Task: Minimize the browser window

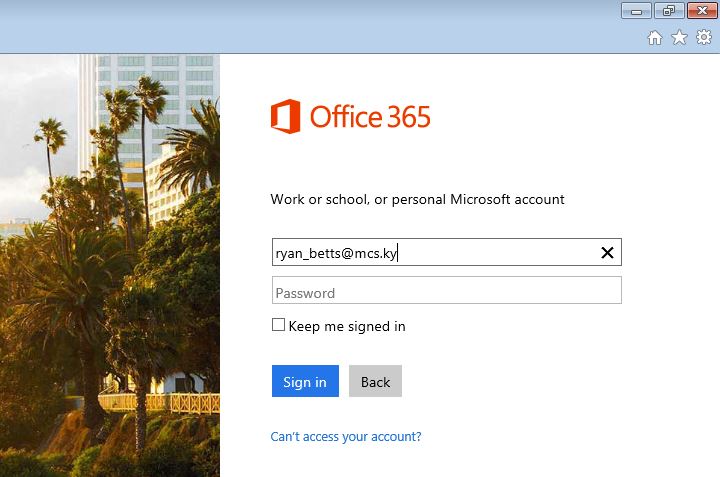Action: coord(636,11)
